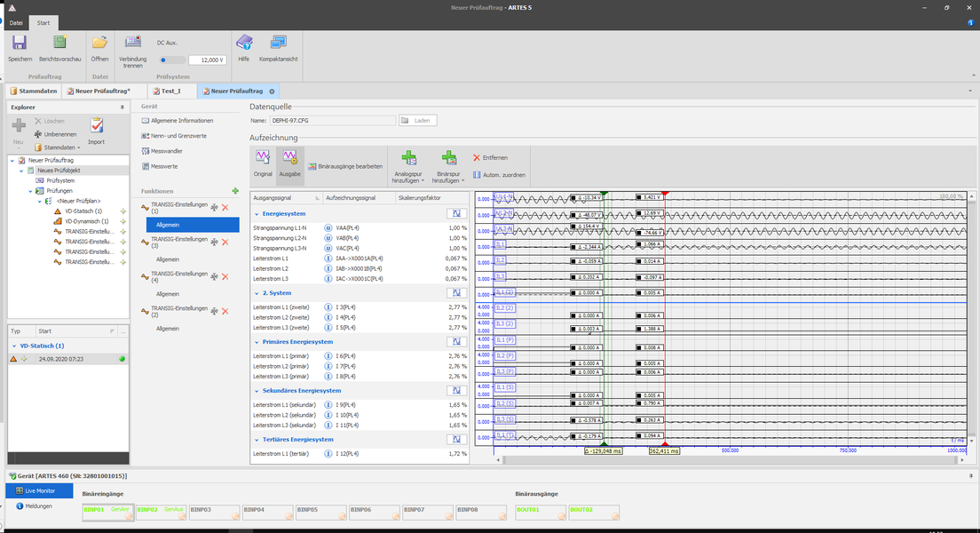Collapse the Prüfungen tree node

[30, 191]
